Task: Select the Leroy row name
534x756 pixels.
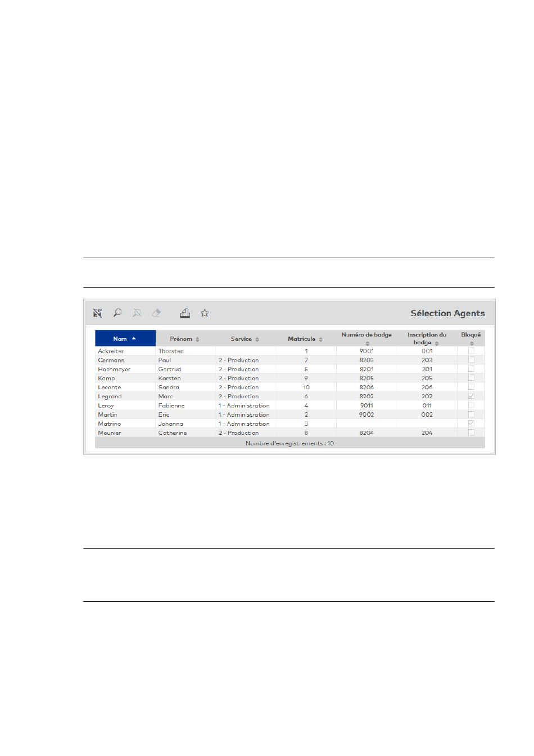Action: coord(106,406)
